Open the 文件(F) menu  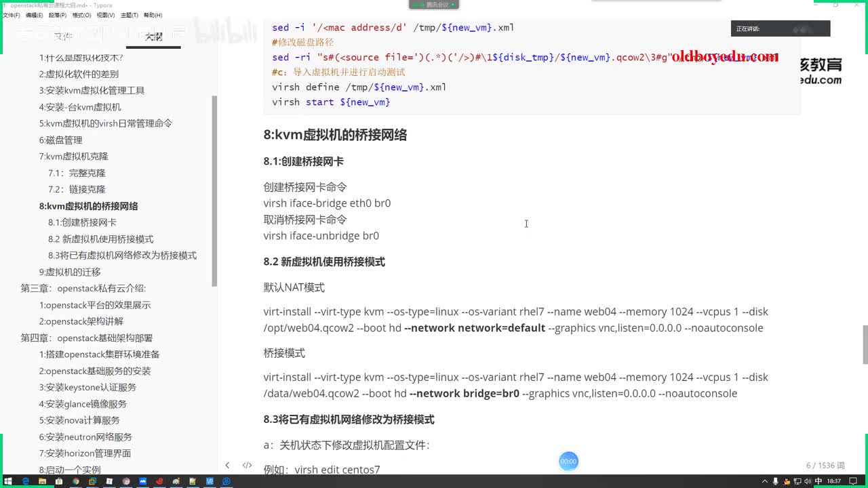tap(10, 15)
